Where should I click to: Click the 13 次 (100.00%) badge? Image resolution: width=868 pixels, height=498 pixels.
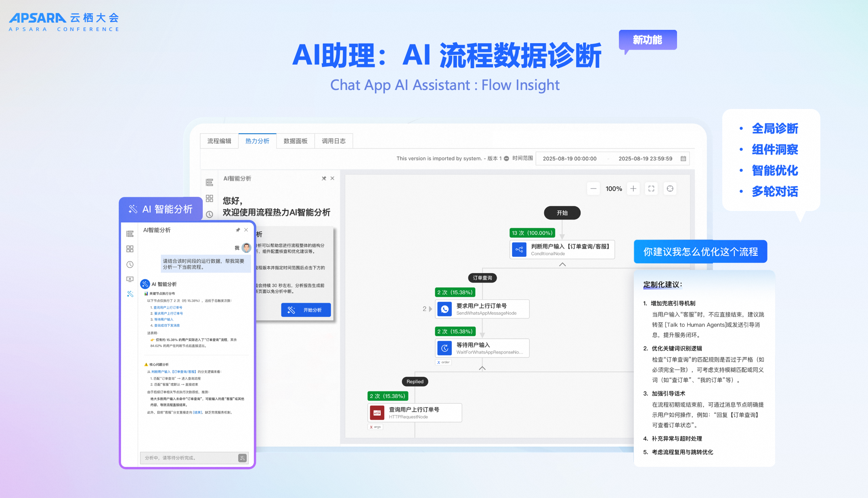(532, 233)
